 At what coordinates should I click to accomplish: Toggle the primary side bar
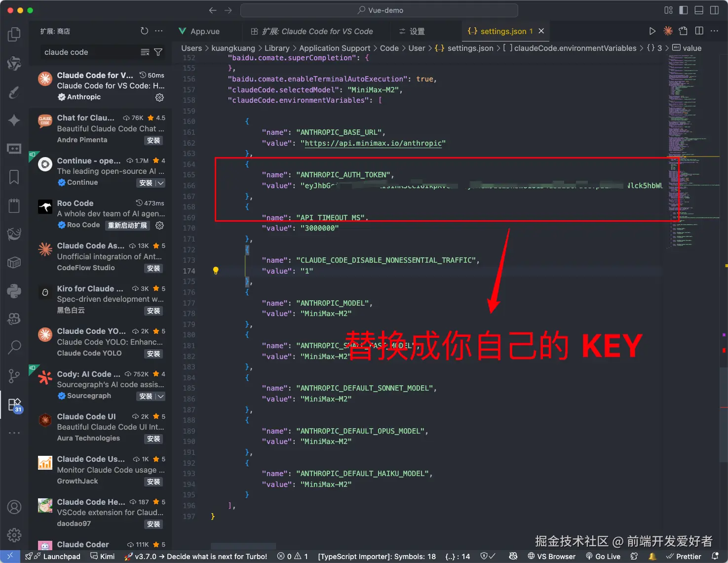[x=684, y=10]
